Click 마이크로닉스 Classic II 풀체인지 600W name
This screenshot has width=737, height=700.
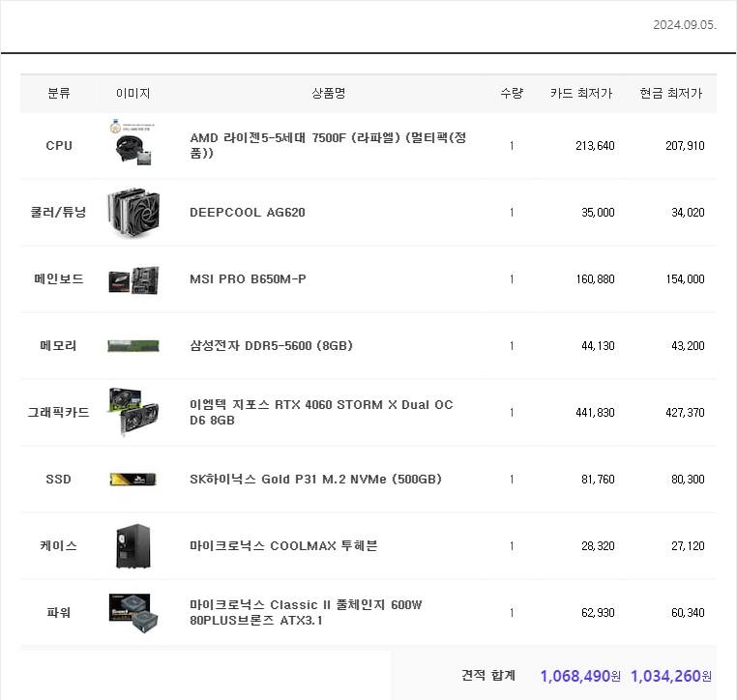306,612
